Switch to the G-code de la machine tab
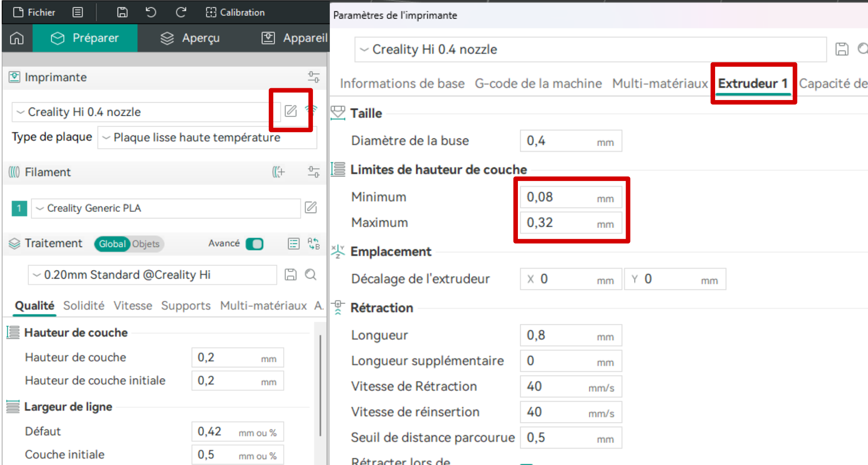The image size is (868, 465). [538, 84]
